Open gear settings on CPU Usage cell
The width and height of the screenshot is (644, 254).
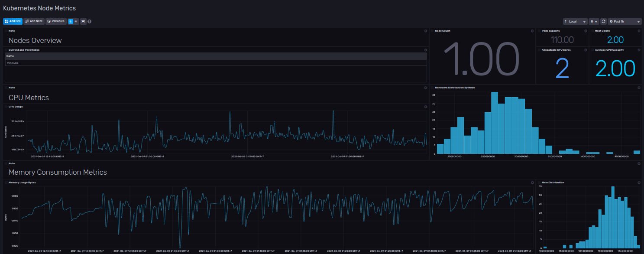coord(425,106)
